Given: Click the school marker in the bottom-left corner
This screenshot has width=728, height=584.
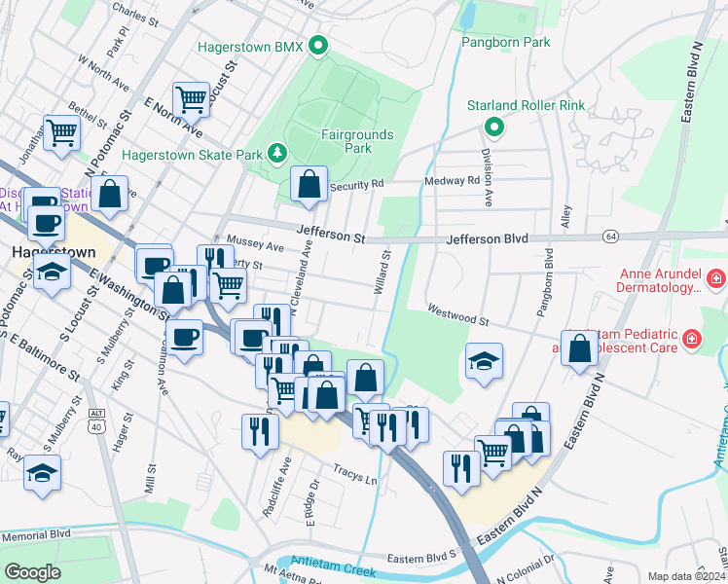Looking at the screenshot, I should click(x=42, y=475).
